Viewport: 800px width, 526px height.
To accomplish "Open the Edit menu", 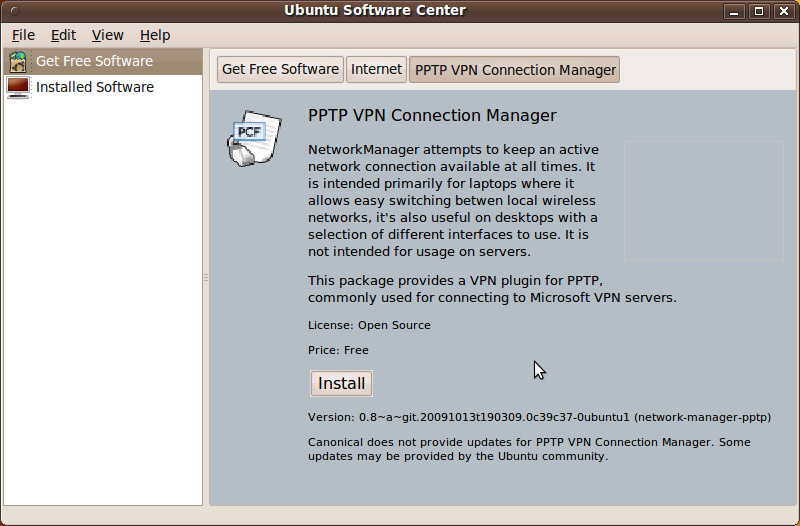I will [x=63, y=35].
